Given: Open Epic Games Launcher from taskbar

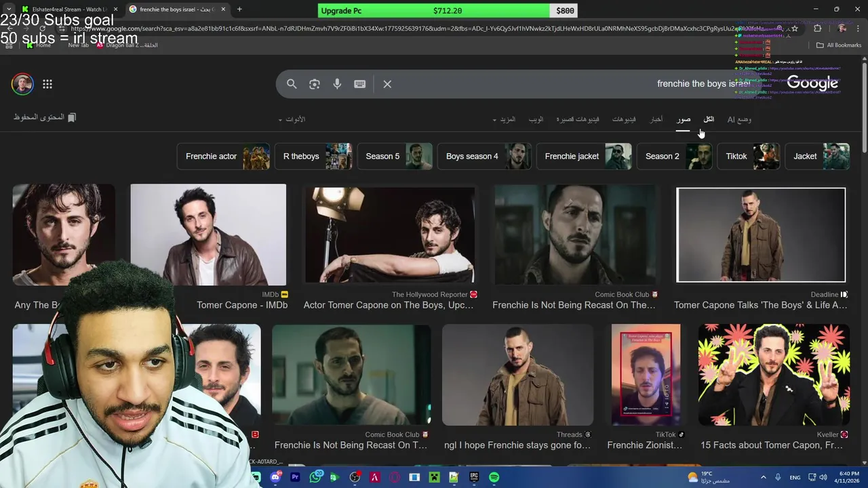Looking at the screenshot, I should click(474, 477).
